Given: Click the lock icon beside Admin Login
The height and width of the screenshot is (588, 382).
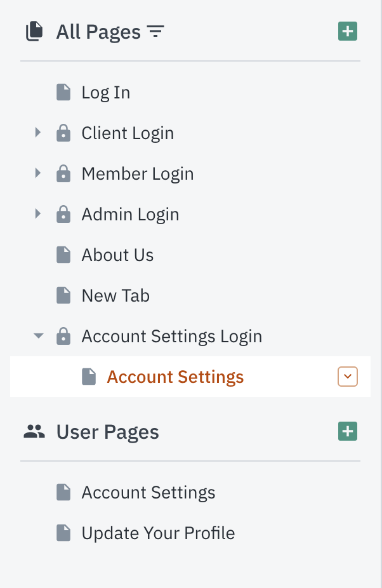Looking at the screenshot, I should (x=63, y=215).
